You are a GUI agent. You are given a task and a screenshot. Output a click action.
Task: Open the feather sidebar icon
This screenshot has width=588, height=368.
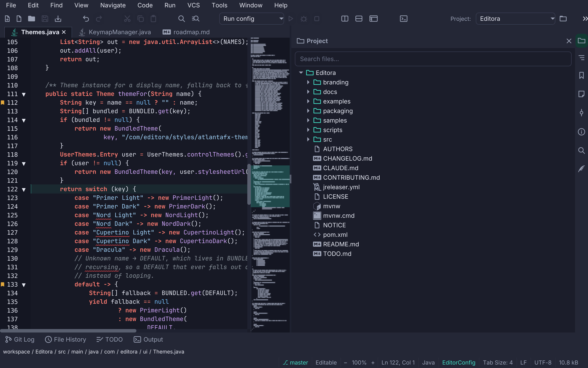click(x=582, y=169)
